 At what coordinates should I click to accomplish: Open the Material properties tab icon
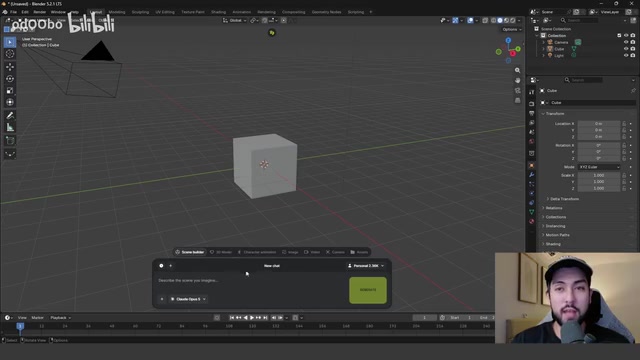531,221
